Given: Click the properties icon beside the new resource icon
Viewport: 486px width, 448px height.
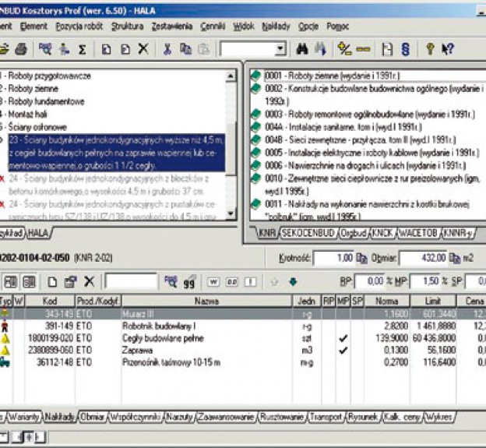Looking at the screenshot, I should click(71, 282).
